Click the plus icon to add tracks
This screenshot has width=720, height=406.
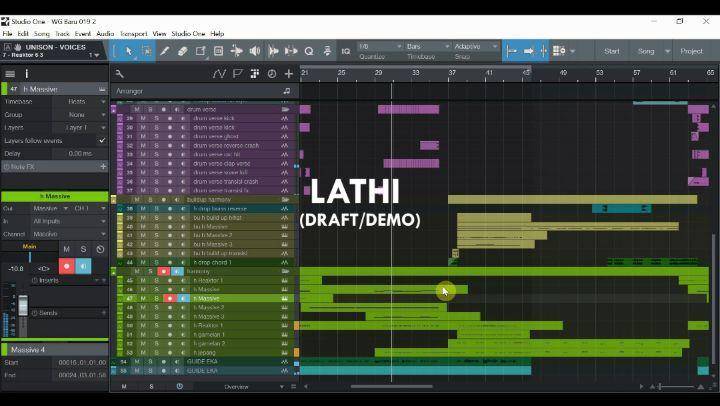[288, 73]
